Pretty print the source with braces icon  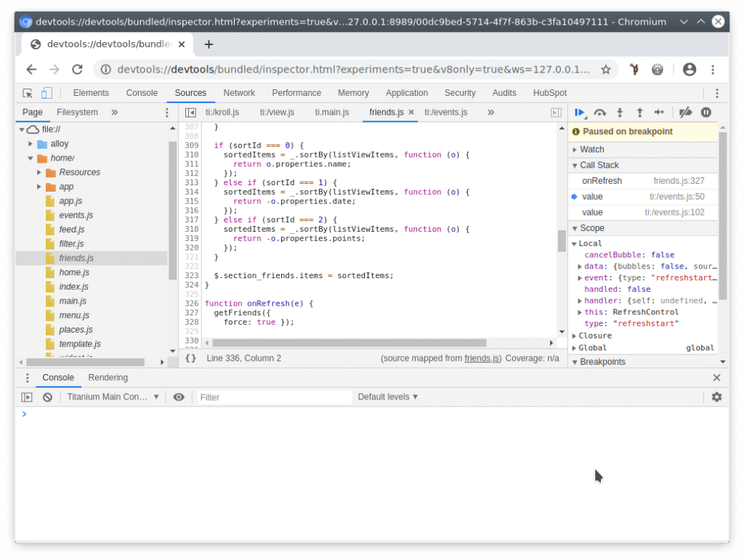[190, 358]
